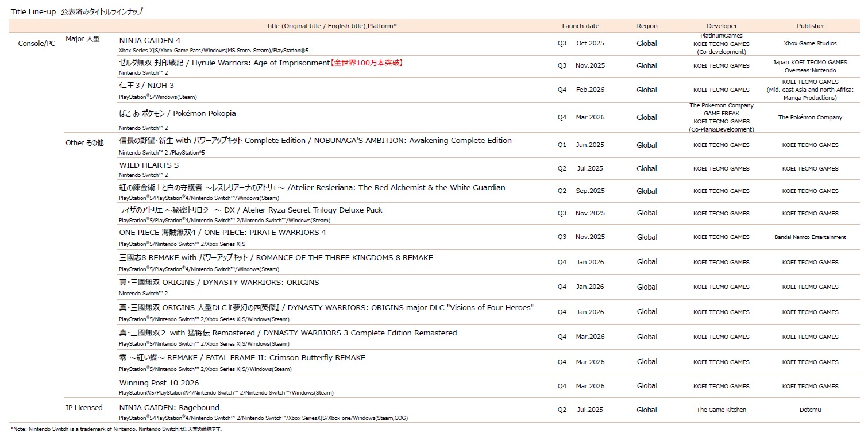Image resolution: width=868 pixels, height=440 pixels.
Task: Click the "Major 大型" group label
Action: [x=83, y=39]
